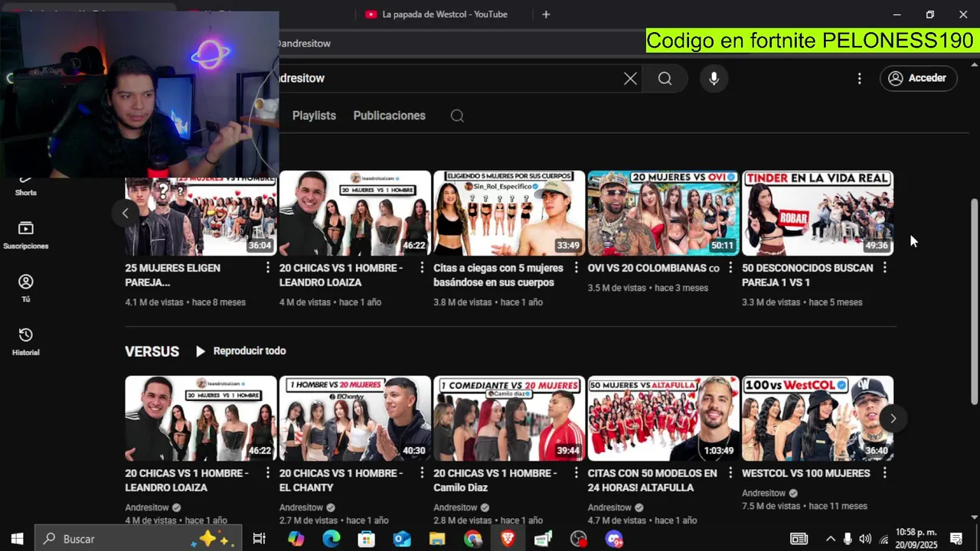Viewport: 980px width, 551px height.
Task: Open 1 COMEDIANTE VS 20 MUJERES thumbnail
Action: click(509, 418)
